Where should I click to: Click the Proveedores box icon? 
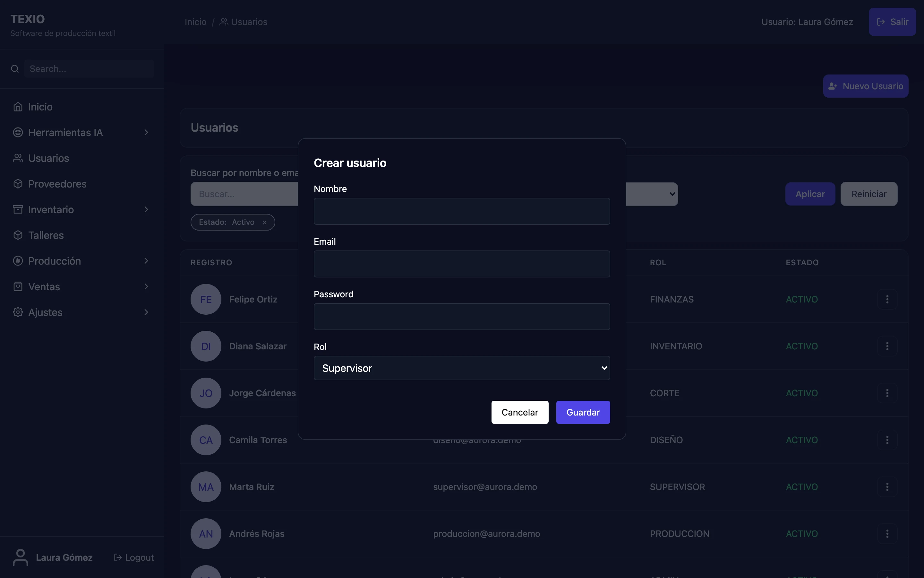pos(18,184)
